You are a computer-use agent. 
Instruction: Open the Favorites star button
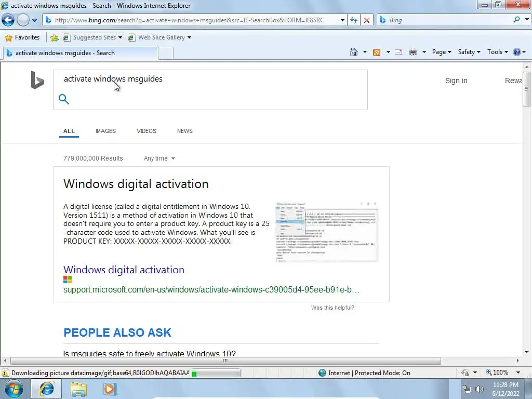(22, 37)
